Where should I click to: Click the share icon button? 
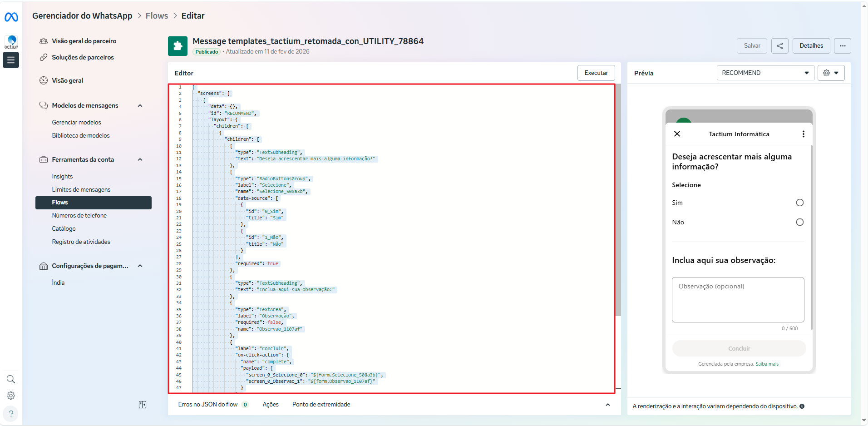point(779,46)
